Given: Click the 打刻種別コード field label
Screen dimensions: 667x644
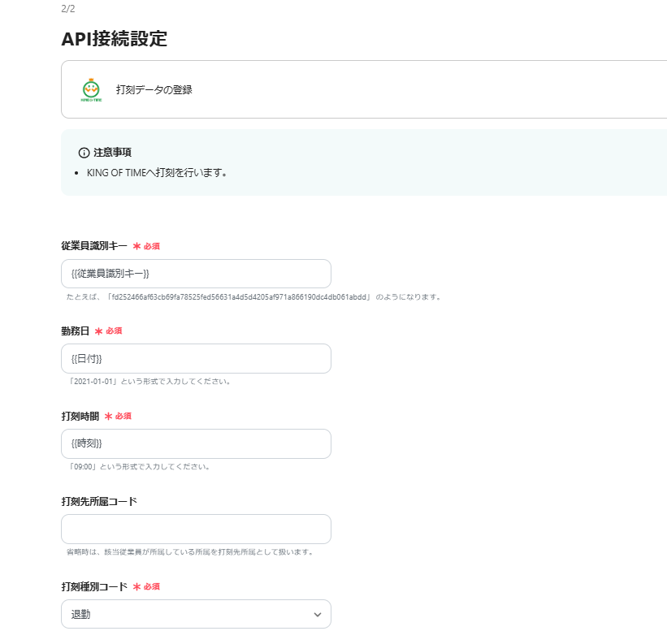Looking at the screenshot, I should 94,586.
